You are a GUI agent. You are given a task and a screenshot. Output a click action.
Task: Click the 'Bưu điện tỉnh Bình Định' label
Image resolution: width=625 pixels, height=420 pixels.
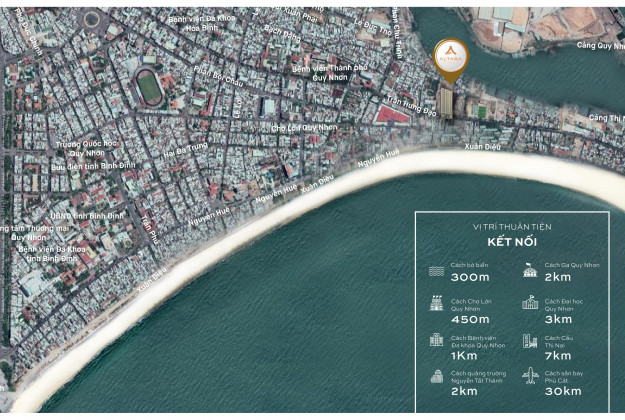(x=93, y=166)
